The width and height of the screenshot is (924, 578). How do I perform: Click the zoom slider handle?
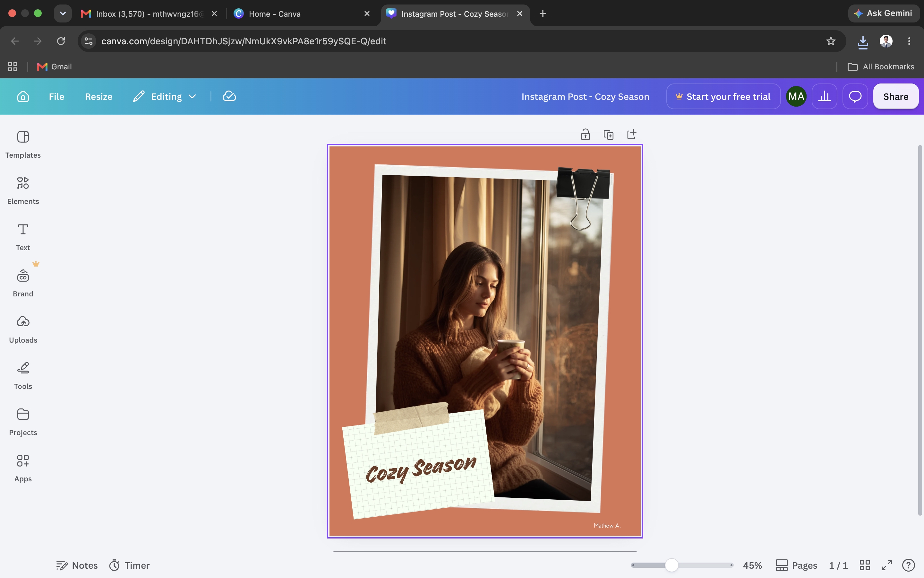[x=672, y=565]
